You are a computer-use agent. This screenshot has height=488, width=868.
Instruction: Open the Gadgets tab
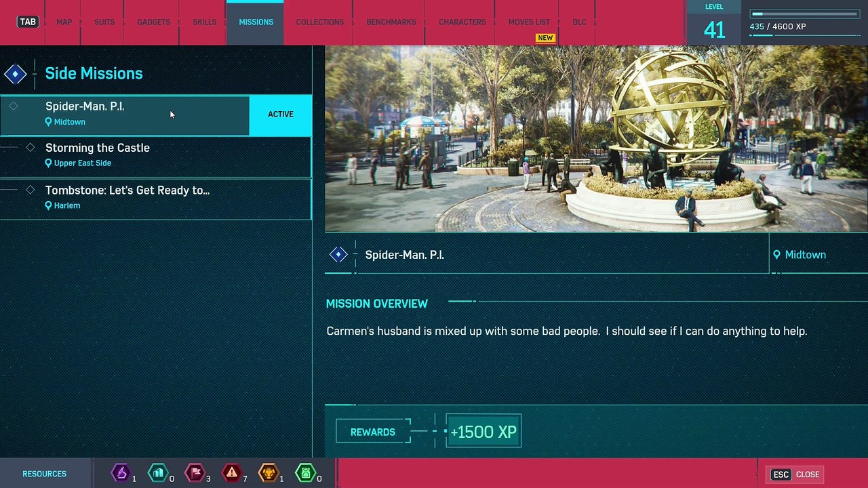tap(154, 22)
